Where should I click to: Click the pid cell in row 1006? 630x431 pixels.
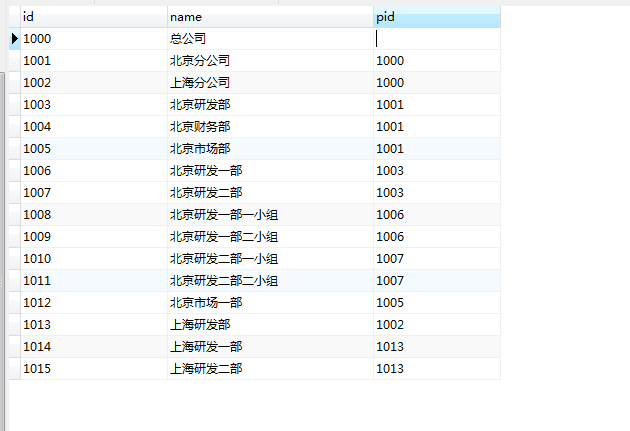437,171
